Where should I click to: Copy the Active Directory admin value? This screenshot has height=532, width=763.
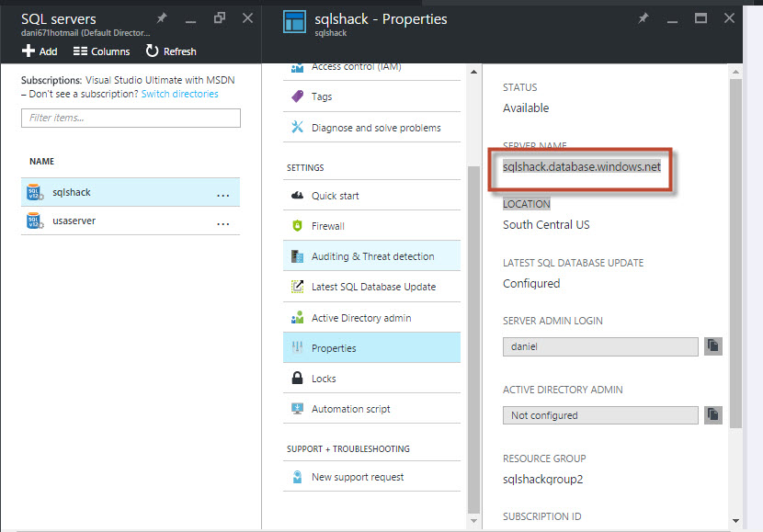pyautogui.click(x=712, y=414)
